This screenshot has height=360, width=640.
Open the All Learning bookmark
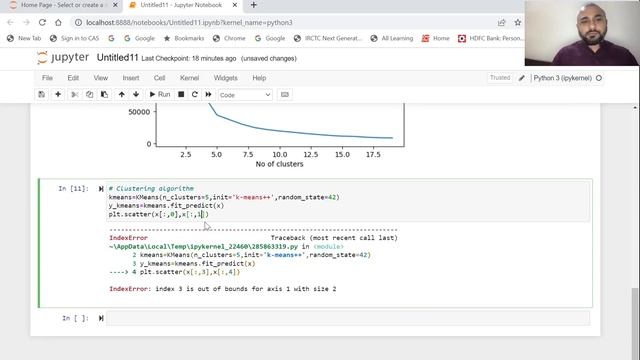click(392, 38)
